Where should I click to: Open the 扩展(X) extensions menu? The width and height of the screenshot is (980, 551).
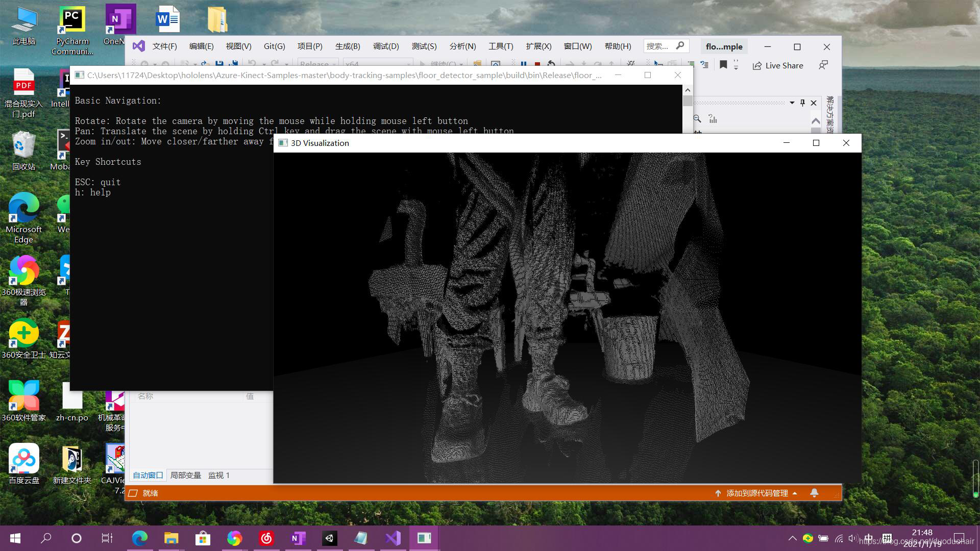[x=538, y=46]
